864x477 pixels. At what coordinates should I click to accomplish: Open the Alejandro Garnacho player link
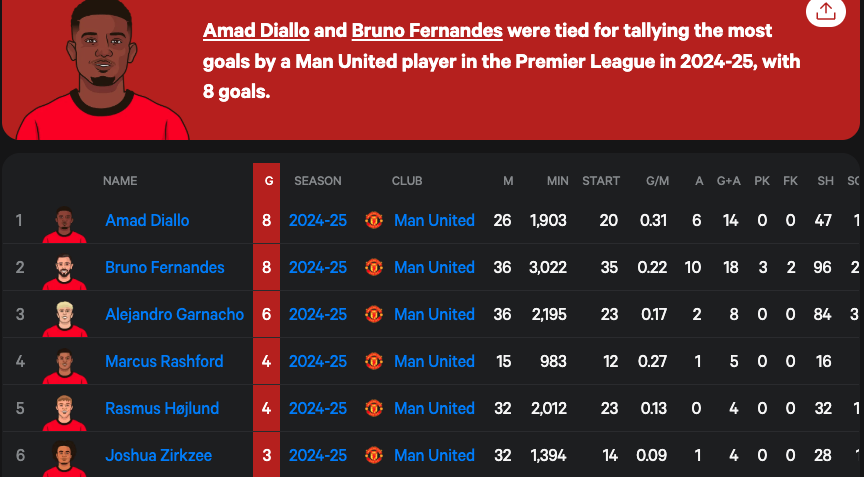(x=175, y=314)
